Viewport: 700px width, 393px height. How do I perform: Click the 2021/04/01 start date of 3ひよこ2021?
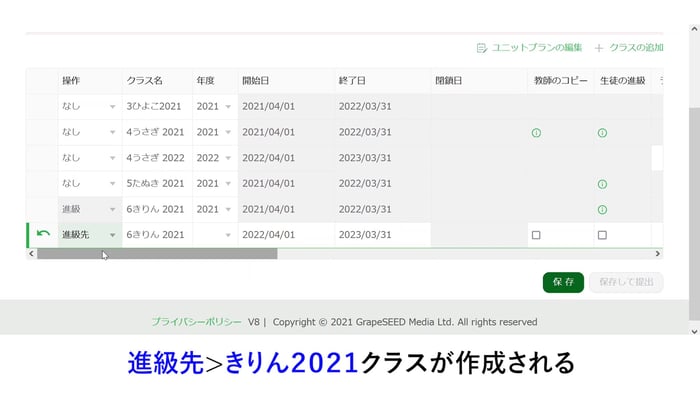click(268, 106)
